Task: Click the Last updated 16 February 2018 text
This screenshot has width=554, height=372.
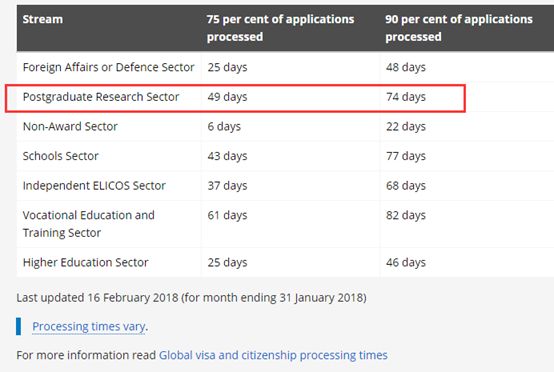Action: [x=191, y=297]
